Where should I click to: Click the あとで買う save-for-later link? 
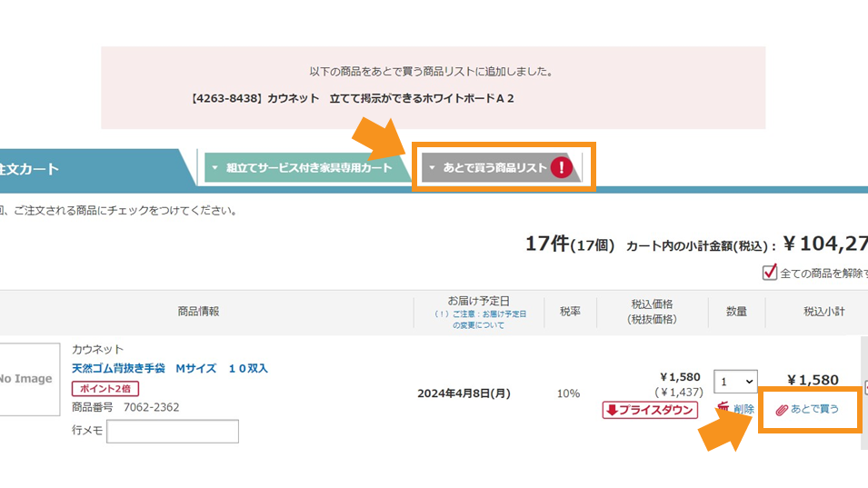pyautogui.click(x=814, y=410)
